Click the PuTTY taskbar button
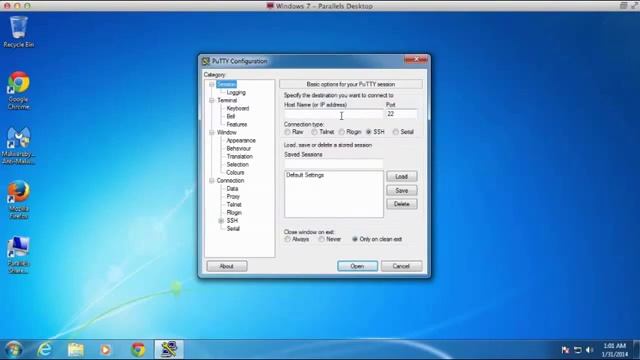 169,350
